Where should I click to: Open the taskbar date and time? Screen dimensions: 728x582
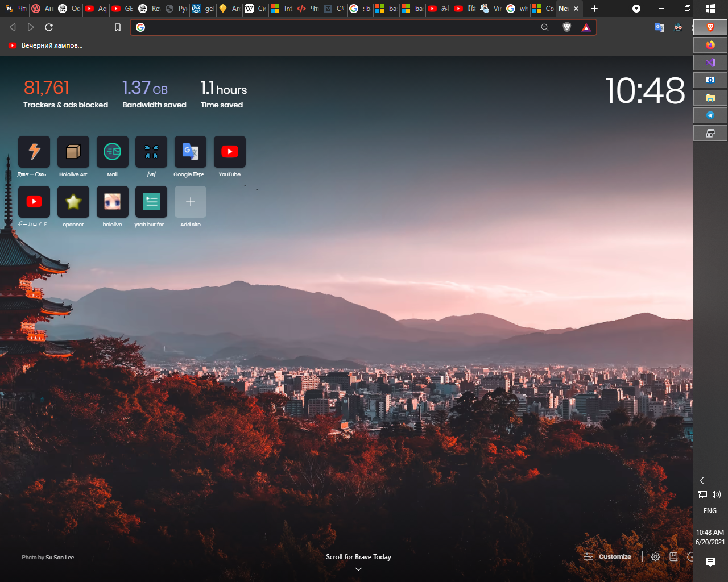tap(710, 537)
